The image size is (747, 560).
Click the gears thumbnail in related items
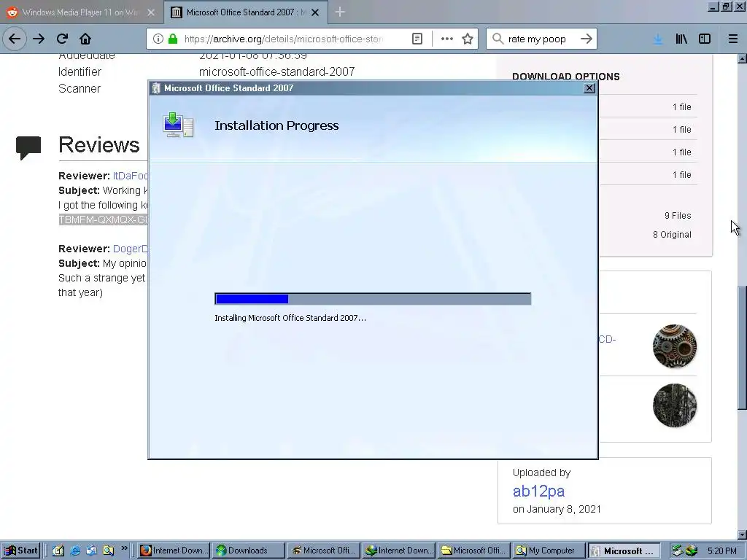click(x=675, y=346)
